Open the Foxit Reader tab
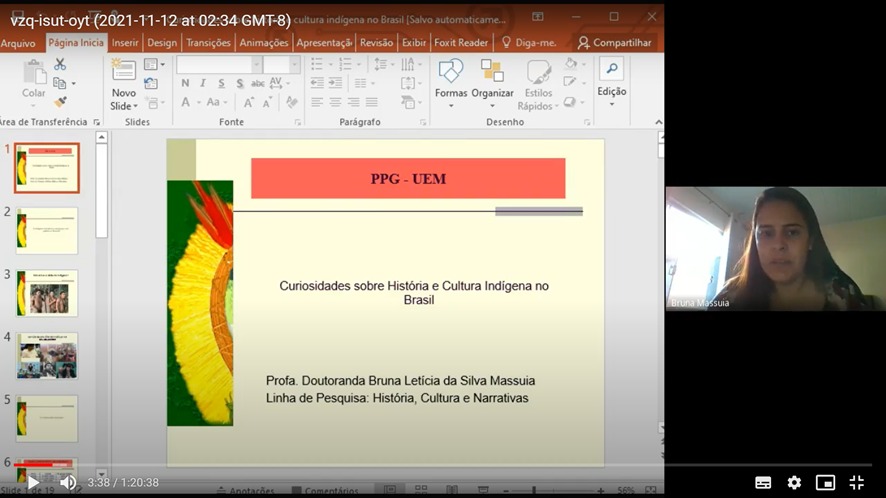 click(461, 42)
